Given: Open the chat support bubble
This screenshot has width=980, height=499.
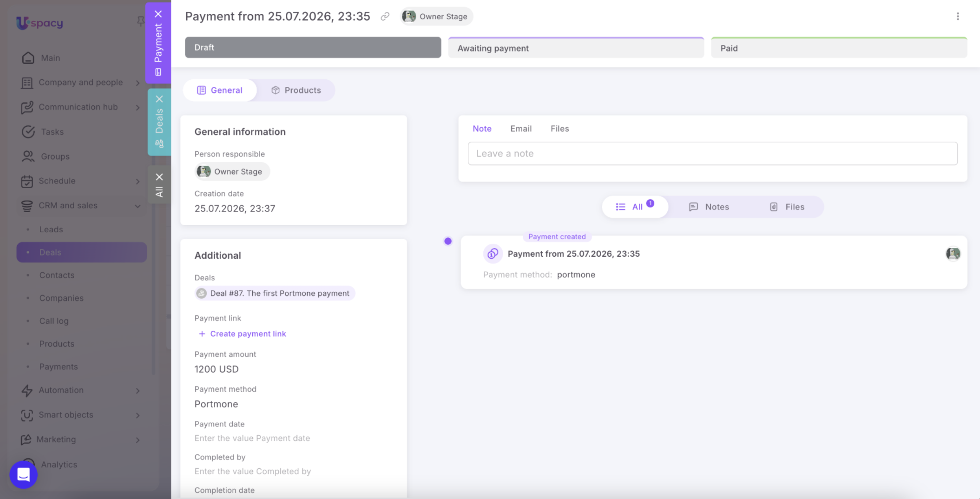Looking at the screenshot, I should coord(23,474).
